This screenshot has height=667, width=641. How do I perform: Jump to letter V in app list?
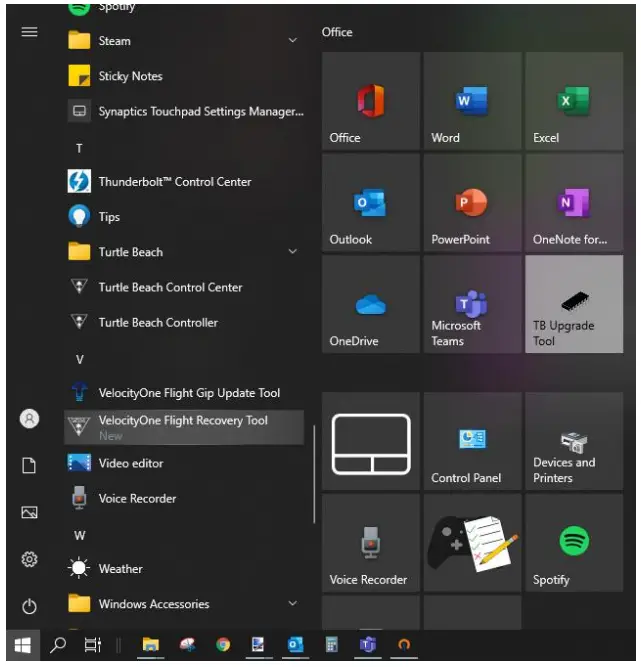point(80,360)
